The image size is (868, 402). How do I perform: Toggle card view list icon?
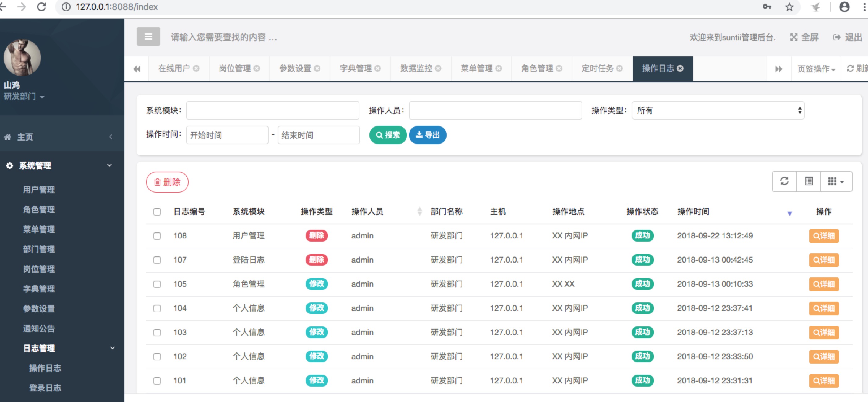(x=808, y=181)
